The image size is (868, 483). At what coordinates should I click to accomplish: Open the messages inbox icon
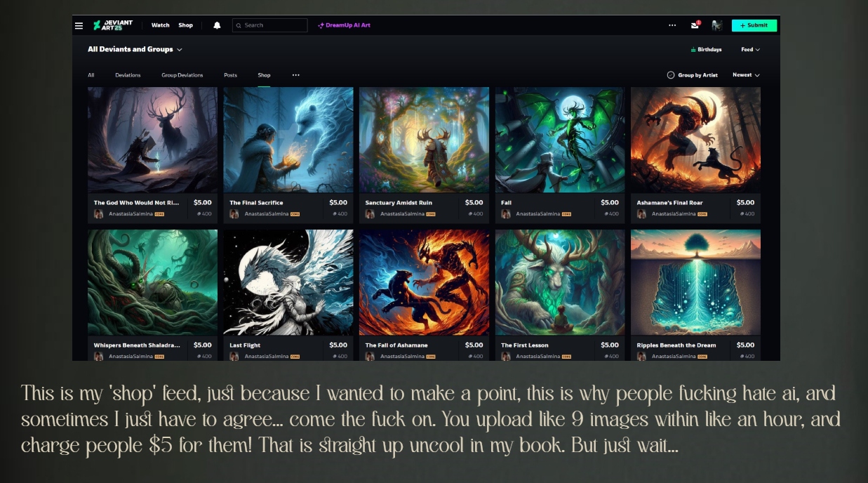695,25
